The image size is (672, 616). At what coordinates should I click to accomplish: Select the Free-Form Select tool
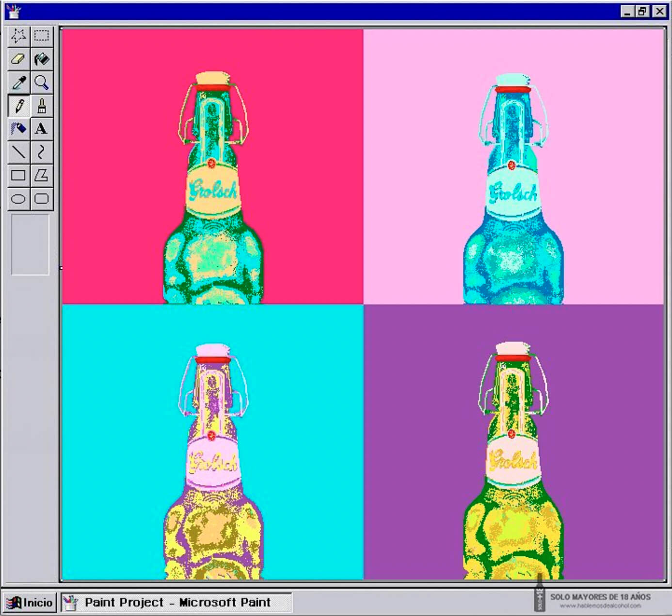[18, 35]
